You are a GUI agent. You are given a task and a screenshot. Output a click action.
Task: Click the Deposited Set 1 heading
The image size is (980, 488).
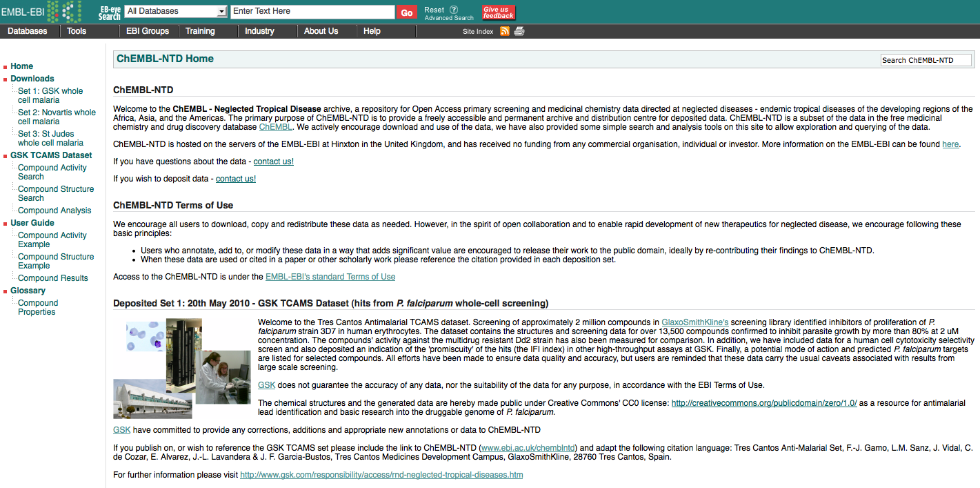pos(331,303)
